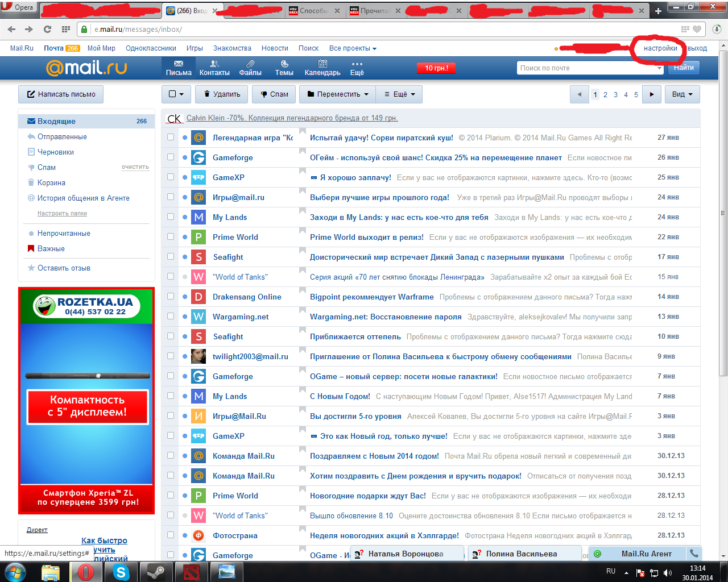Tick checkbox for Prime World выходит в релиз
This screenshot has height=582, width=728.
click(x=171, y=236)
